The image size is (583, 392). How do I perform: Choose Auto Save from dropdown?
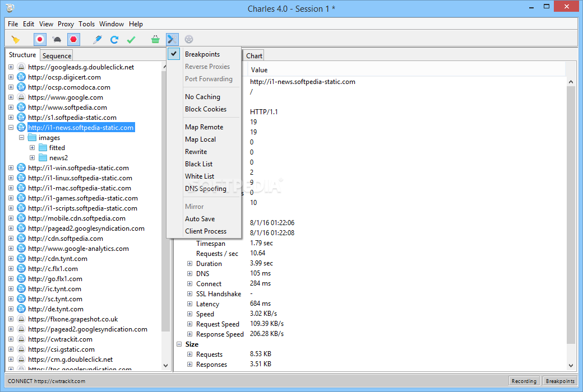coord(203,219)
